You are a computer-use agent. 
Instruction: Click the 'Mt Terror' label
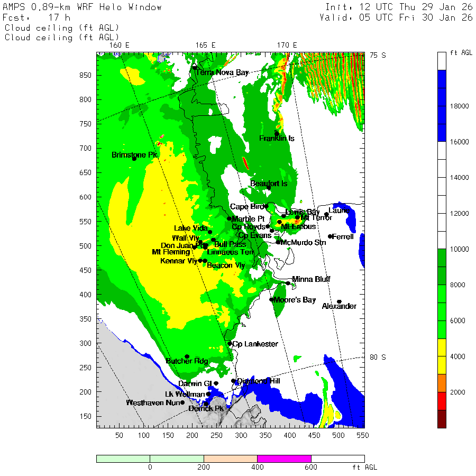coord(316,217)
